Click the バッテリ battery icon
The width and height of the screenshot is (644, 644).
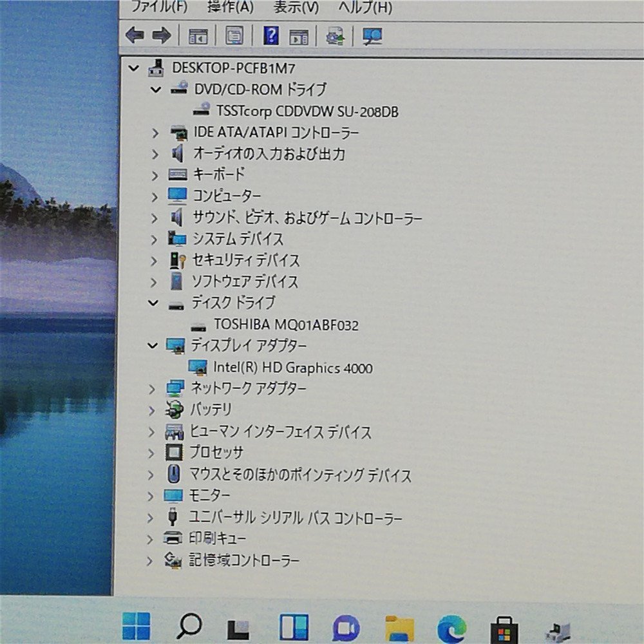[174, 410]
